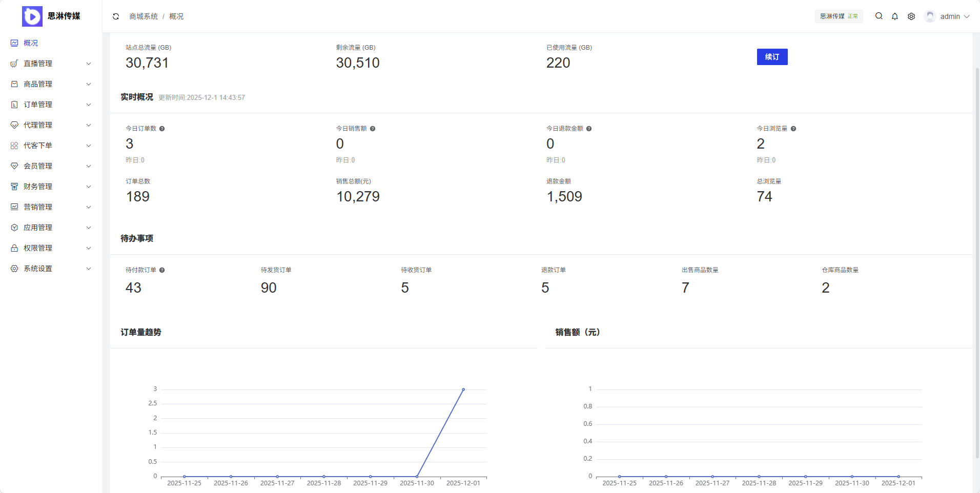Click the 思淋传媒 logo icon

coord(32,16)
